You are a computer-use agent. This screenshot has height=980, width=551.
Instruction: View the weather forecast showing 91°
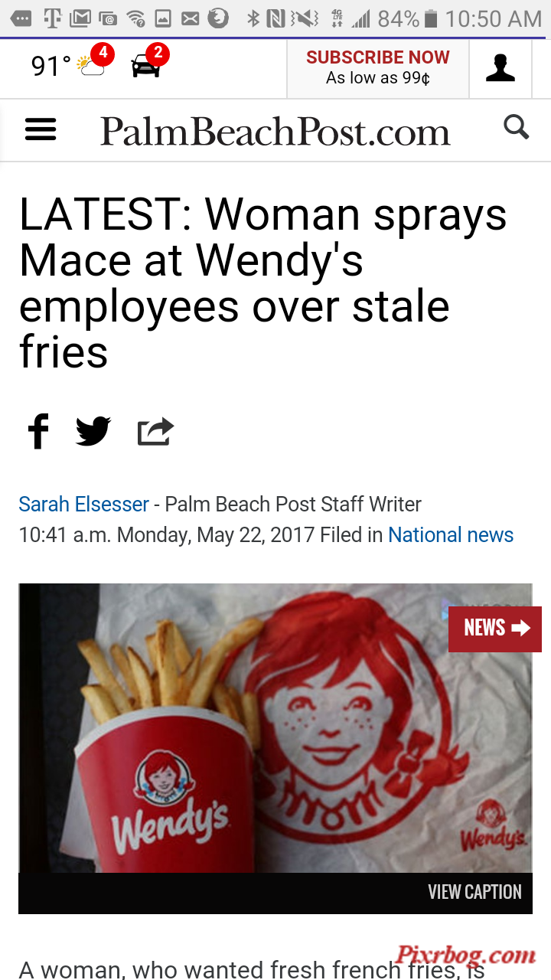pyautogui.click(x=51, y=67)
